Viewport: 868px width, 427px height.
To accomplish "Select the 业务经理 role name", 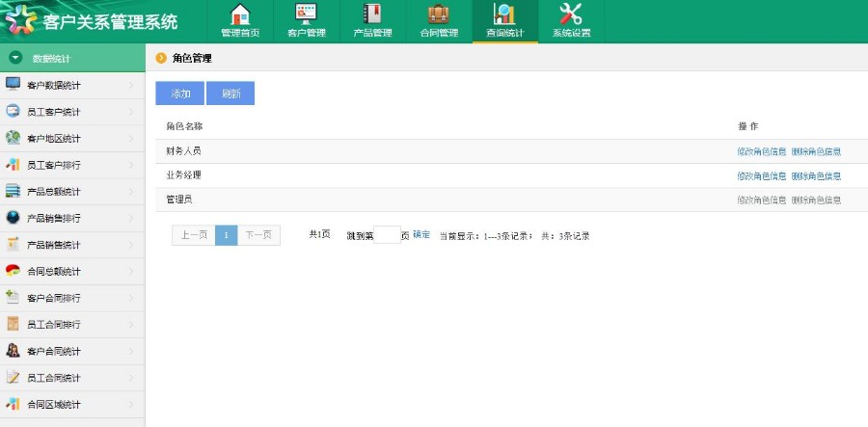I will pos(184,175).
